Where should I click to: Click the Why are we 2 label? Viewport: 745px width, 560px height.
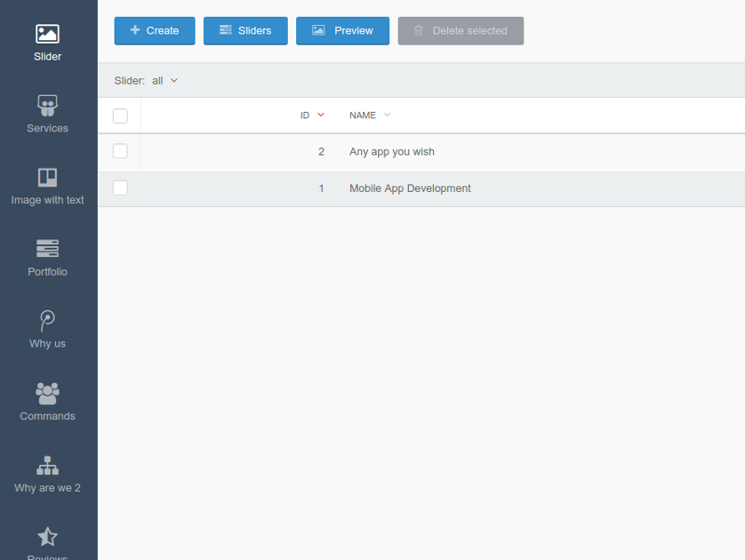pyautogui.click(x=47, y=488)
